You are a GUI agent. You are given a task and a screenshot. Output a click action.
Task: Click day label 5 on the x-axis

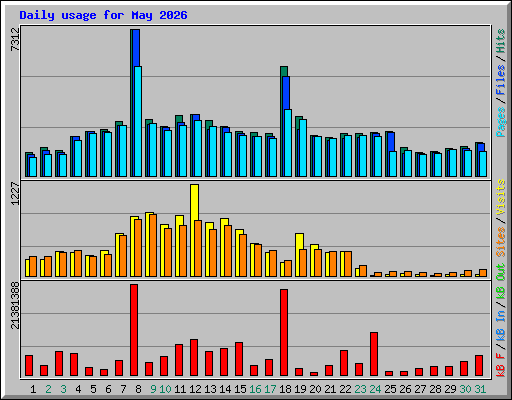93,389
